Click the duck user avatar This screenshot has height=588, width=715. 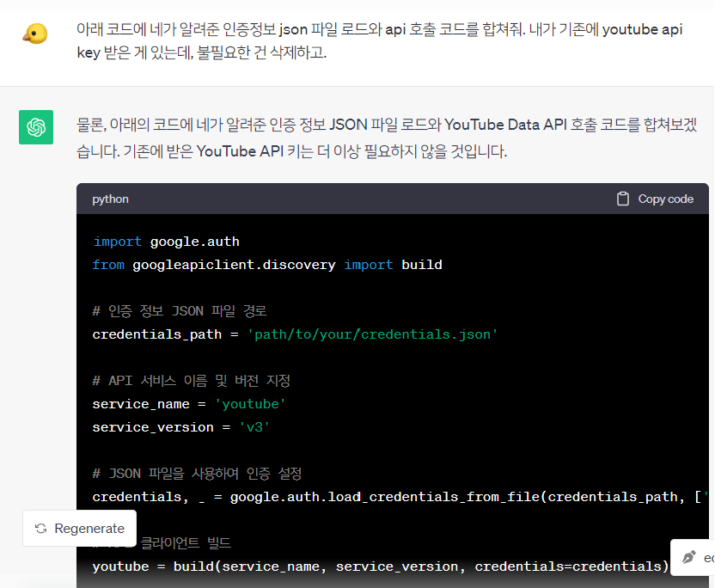[x=35, y=34]
